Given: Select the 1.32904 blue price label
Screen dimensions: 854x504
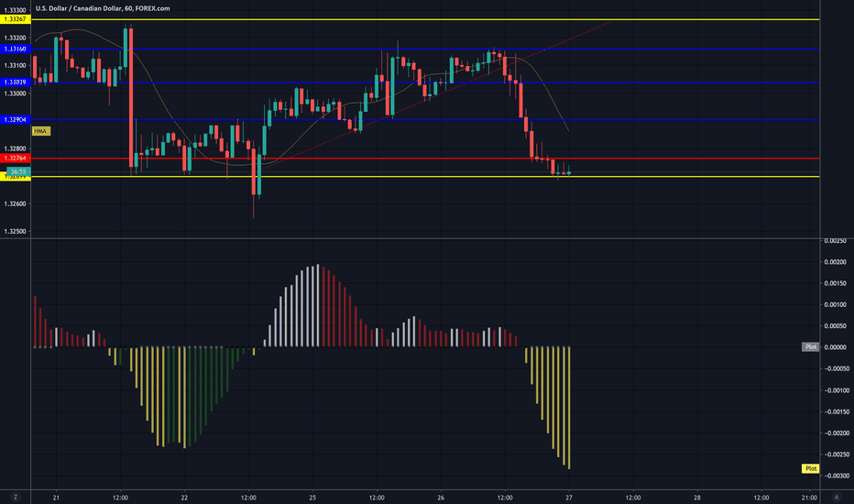Looking at the screenshot, I should 15,119.
